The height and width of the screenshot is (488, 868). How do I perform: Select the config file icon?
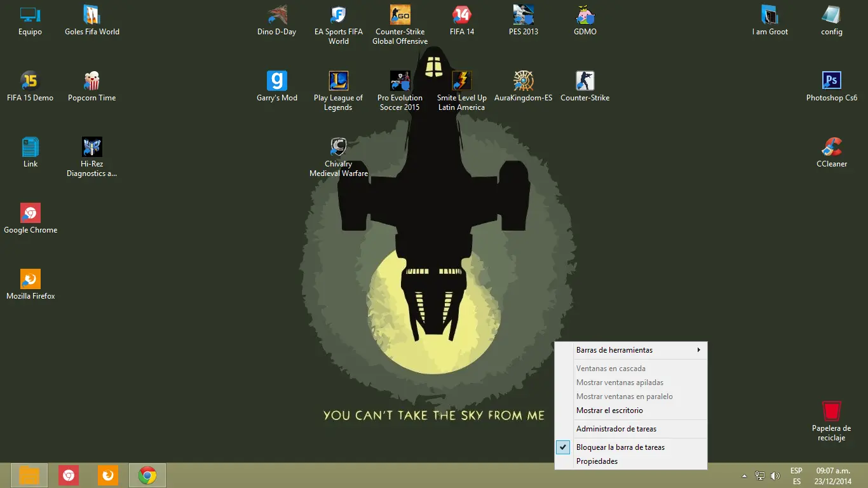tap(832, 21)
